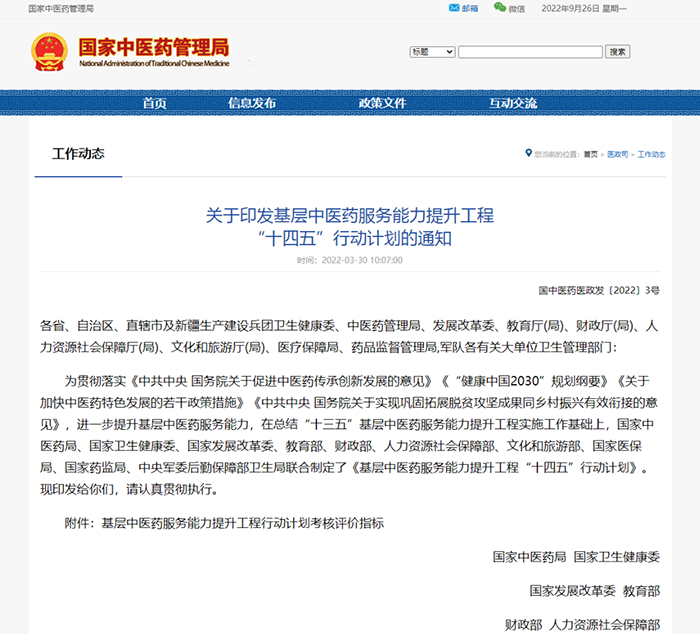Click the article title 关于印发基层中医药服务能力提升工程
Screen dimensions: 700x634
[350, 216]
